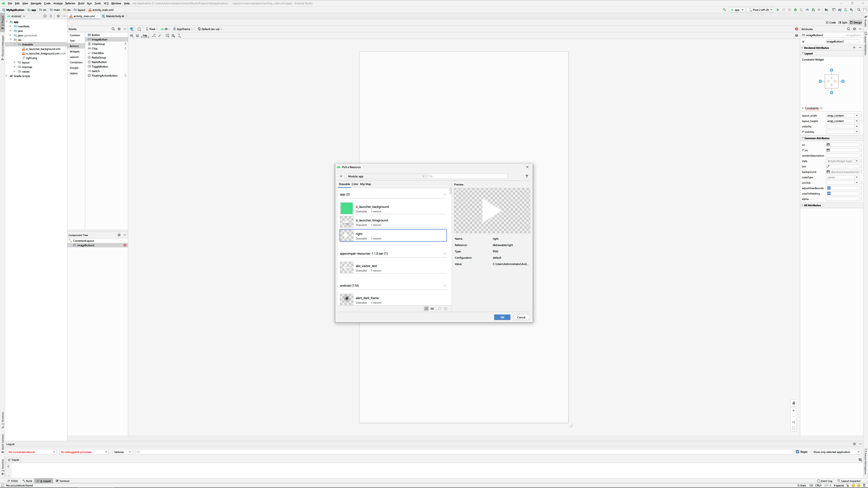
Task: Run the app with green play icon
Action: (x=778, y=10)
